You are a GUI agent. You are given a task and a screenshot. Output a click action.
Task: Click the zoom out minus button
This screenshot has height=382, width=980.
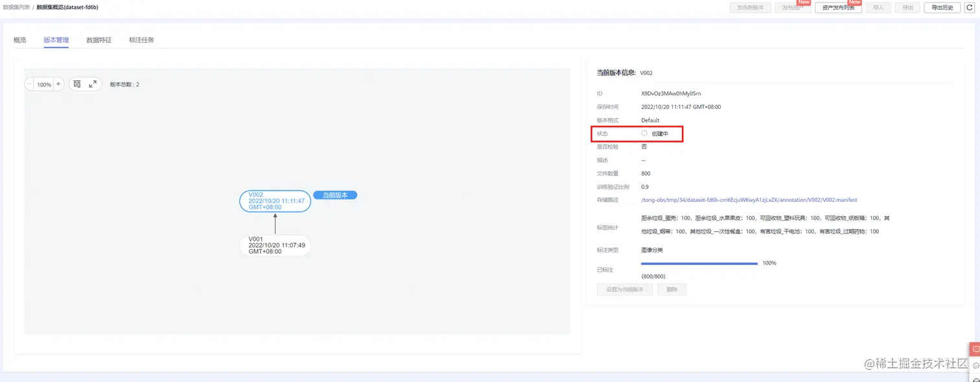[x=29, y=84]
